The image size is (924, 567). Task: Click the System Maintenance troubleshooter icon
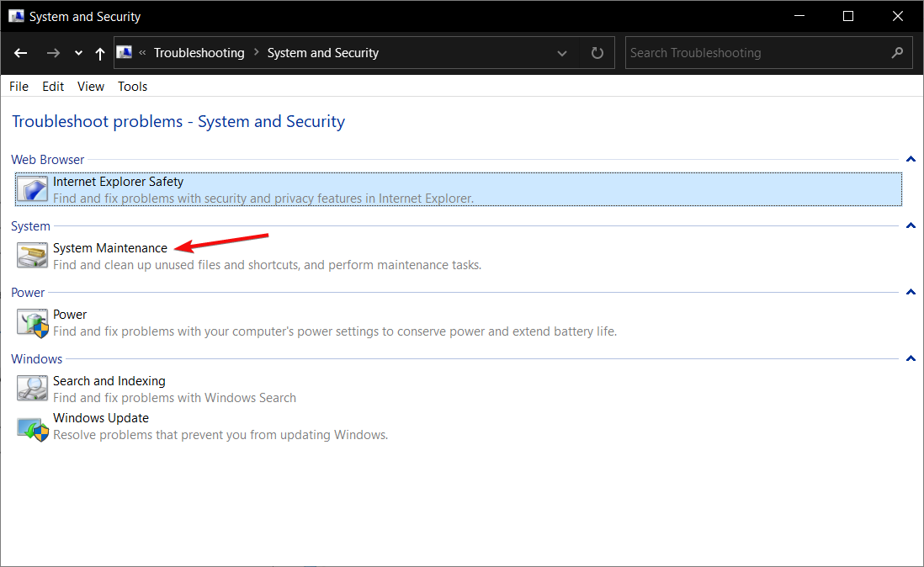coord(32,256)
